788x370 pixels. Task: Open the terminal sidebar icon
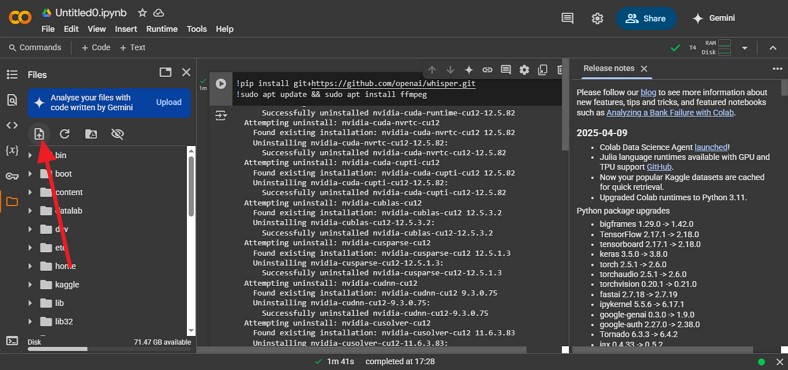[12, 340]
